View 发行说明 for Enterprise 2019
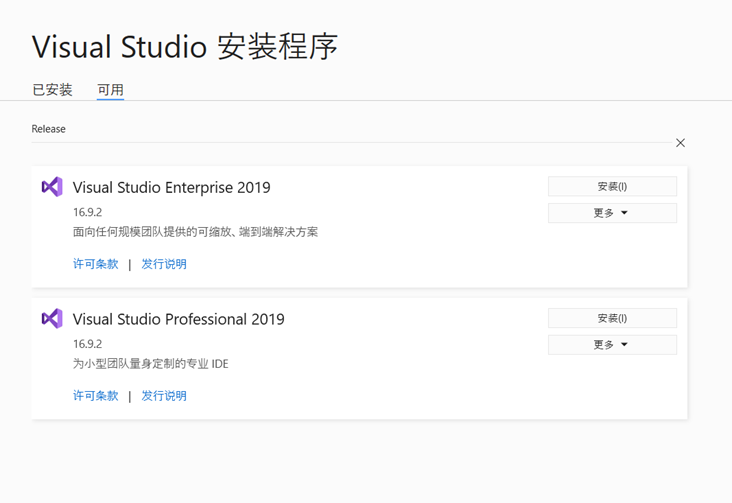This screenshot has width=732, height=503. coord(163,264)
